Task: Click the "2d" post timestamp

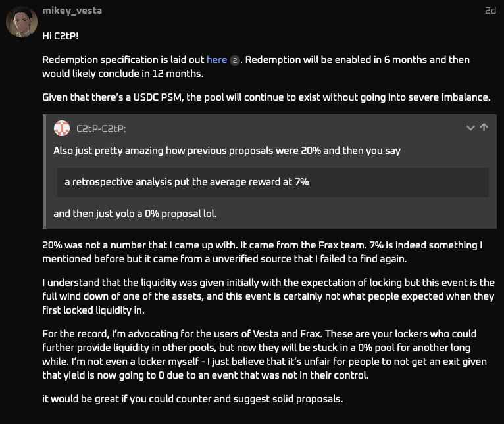Action: (x=490, y=11)
